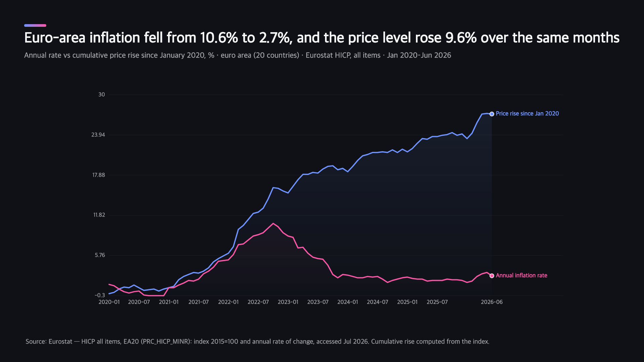Click the -0.3 y-axis value label
The width and height of the screenshot is (644, 362).
point(100,295)
